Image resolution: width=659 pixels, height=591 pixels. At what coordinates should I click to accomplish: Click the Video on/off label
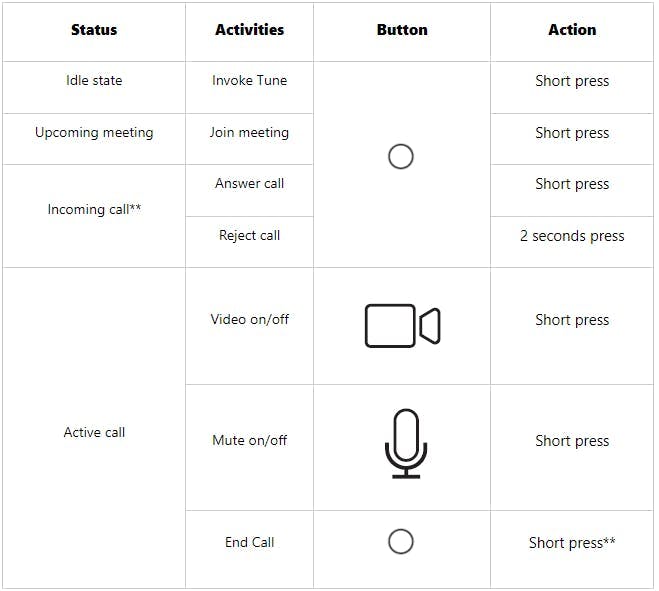point(249,320)
